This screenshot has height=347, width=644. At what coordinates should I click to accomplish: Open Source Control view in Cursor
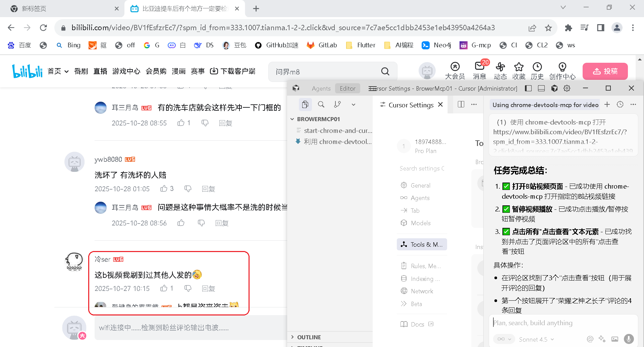click(337, 105)
